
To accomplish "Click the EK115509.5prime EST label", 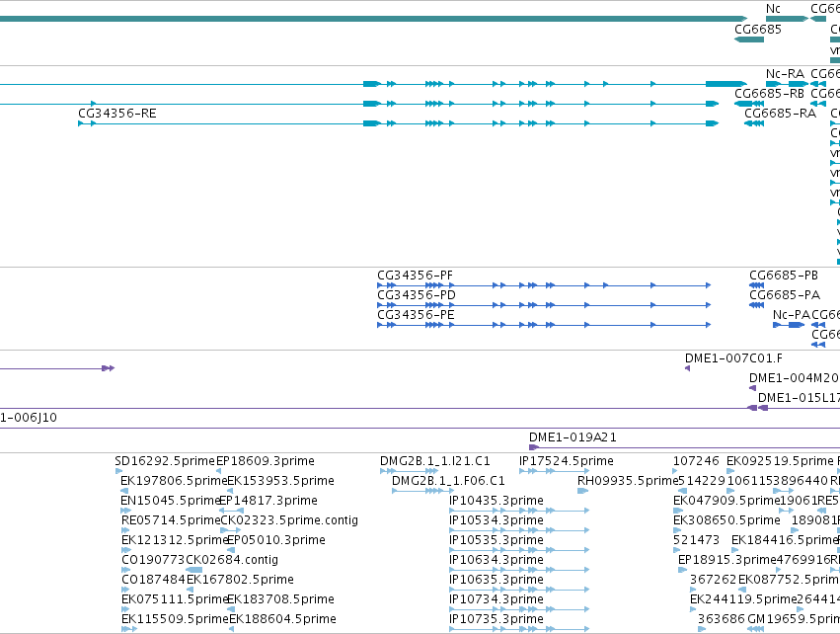I will pyautogui.click(x=176, y=619).
